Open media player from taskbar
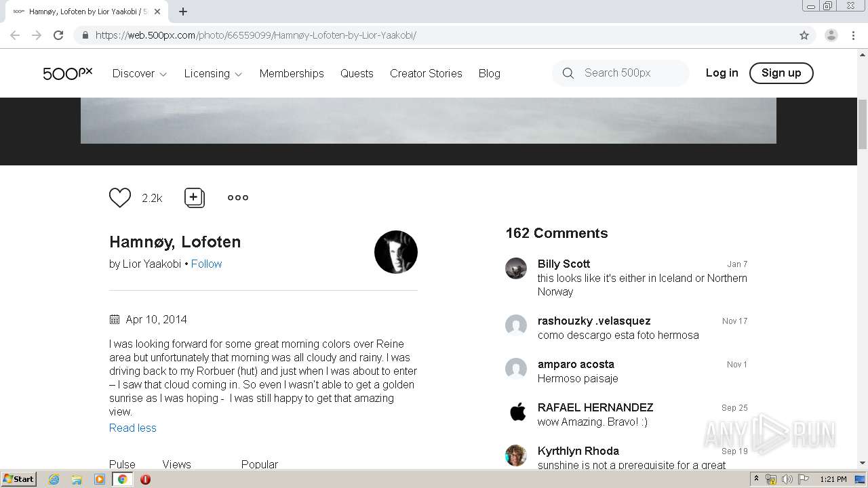 100,479
